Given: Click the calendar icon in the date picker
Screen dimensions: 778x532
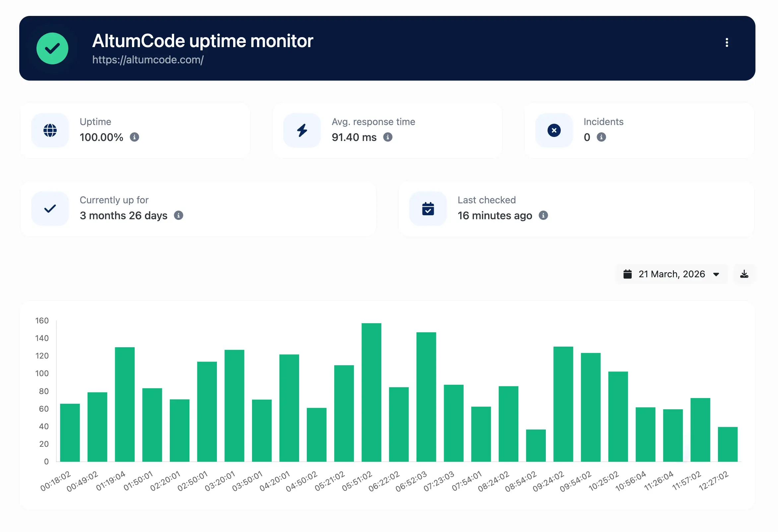Looking at the screenshot, I should point(629,274).
